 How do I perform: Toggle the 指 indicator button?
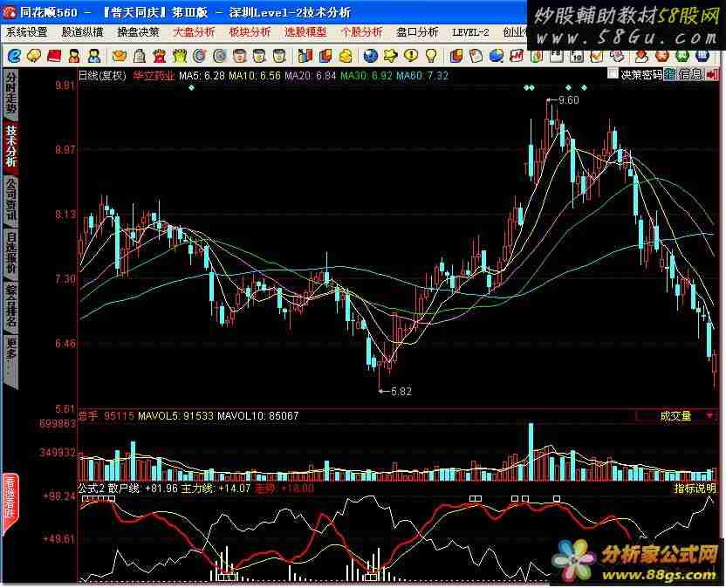point(669,74)
